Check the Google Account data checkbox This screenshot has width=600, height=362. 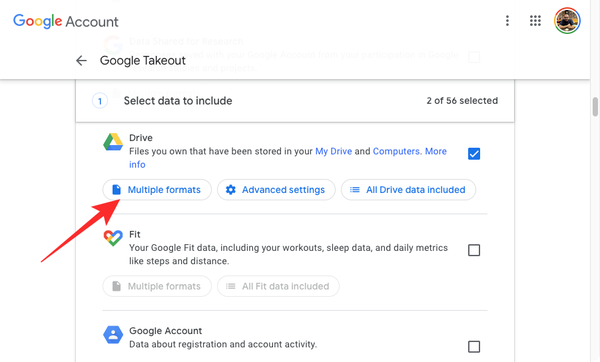tap(474, 347)
